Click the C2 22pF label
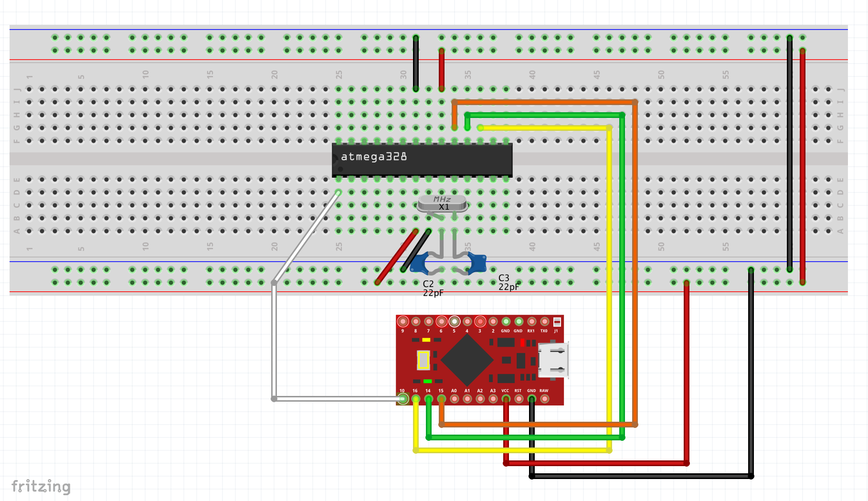 coord(433,288)
